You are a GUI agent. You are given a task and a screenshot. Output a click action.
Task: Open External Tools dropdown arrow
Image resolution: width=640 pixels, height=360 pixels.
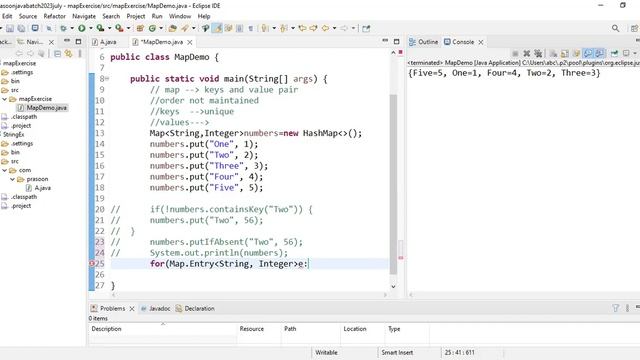pos(128,28)
